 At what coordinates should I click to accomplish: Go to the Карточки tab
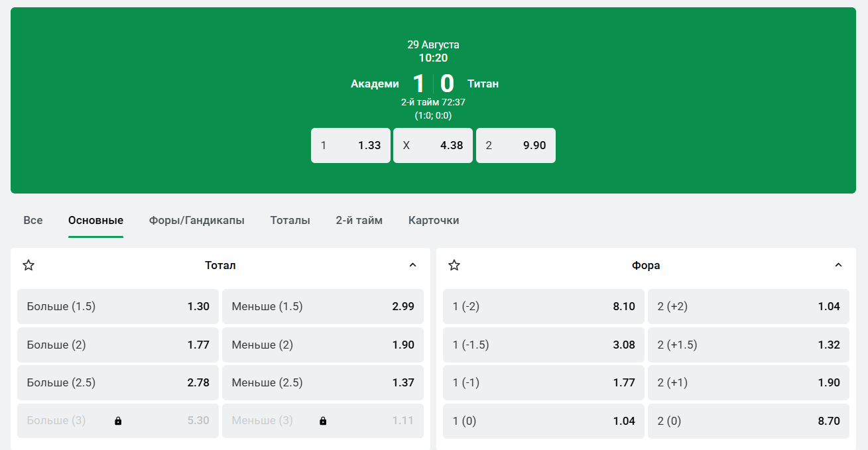click(434, 220)
